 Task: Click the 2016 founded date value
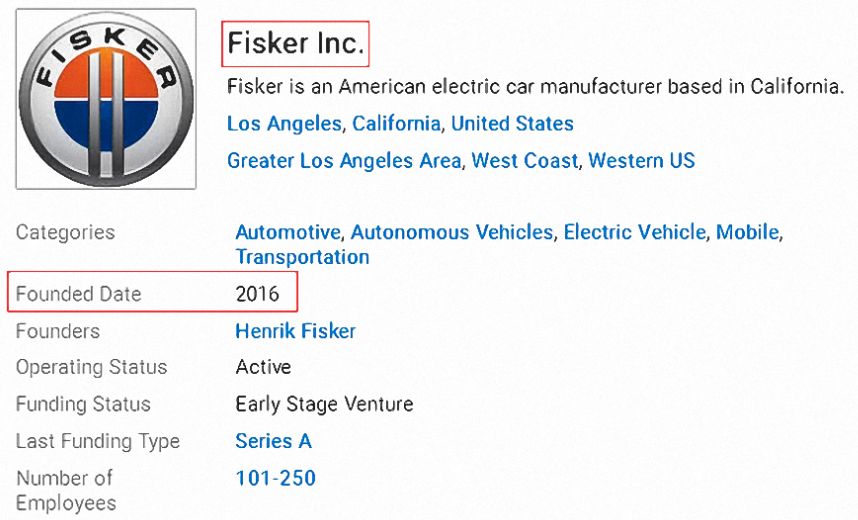tap(257, 294)
